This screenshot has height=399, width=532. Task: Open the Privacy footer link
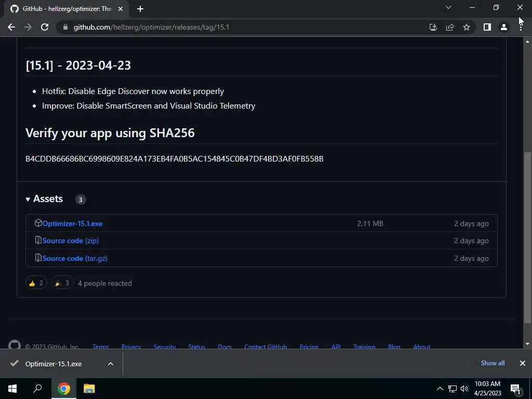pyautogui.click(x=131, y=347)
